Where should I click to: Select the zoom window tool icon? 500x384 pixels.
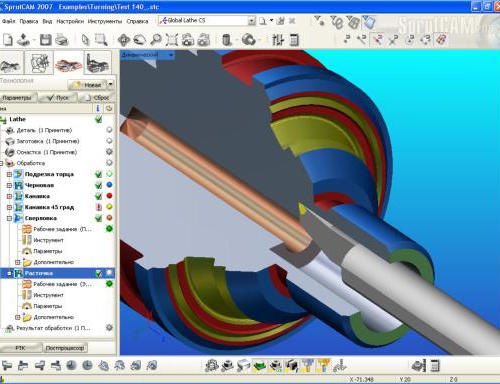[101, 40]
